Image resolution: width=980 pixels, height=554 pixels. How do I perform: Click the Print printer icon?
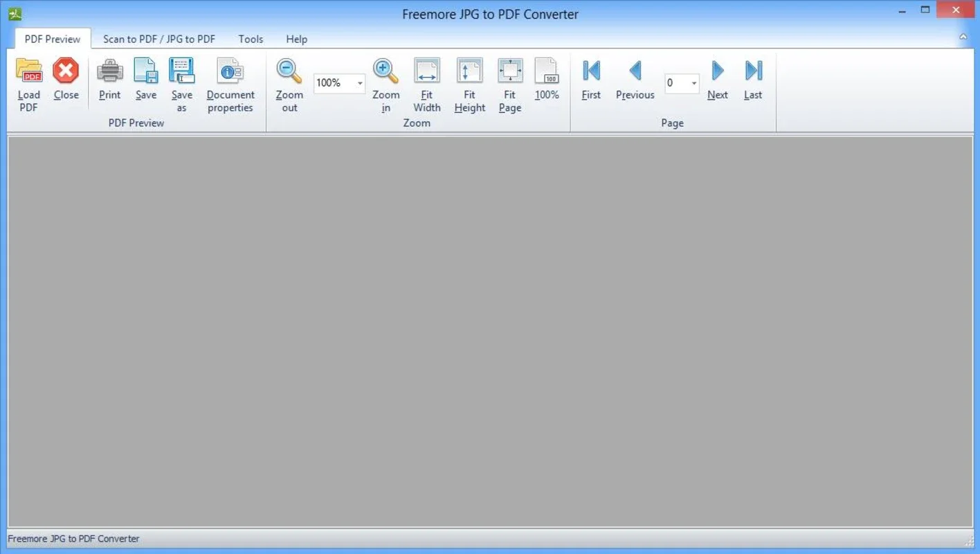coord(109,71)
